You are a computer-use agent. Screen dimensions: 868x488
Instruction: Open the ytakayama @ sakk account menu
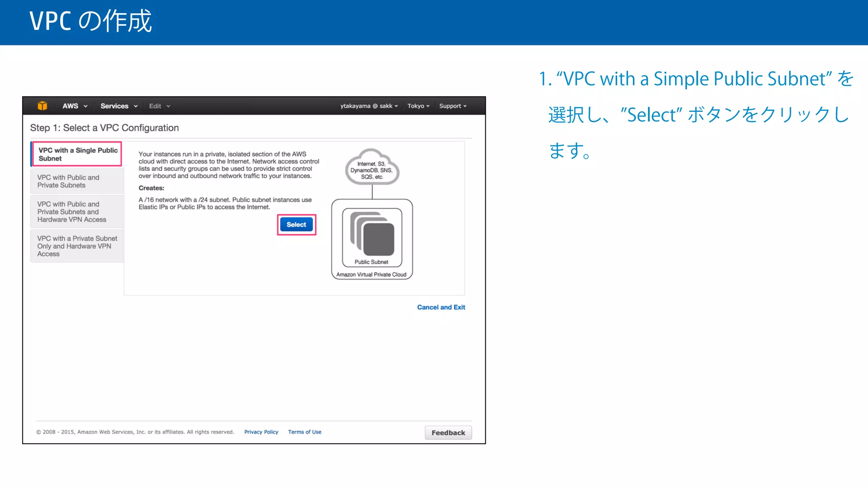pyautogui.click(x=369, y=106)
